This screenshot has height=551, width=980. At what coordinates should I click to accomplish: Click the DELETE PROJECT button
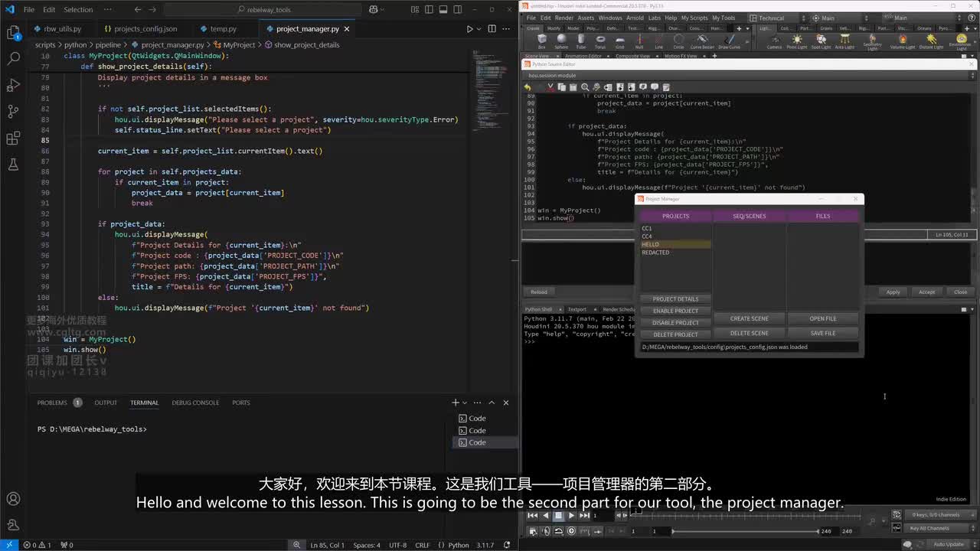[675, 334]
